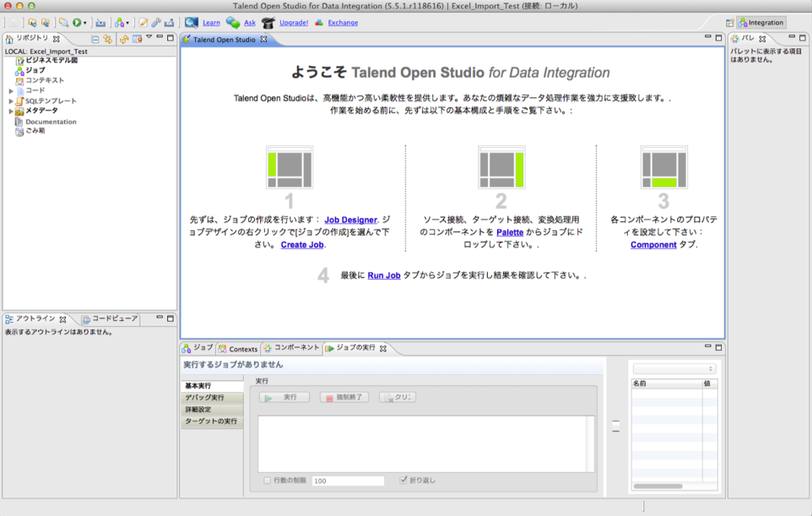812x516 pixels.
Task: Select ターゲットの実行 in run options list
Action: [x=212, y=421]
